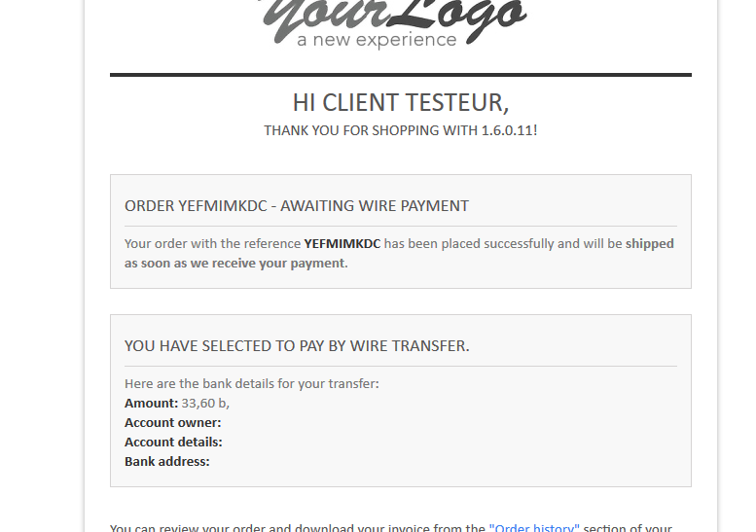Screen dimensions: 756x532
Task: Click "has been placed successfully" phrase
Action: coord(469,244)
